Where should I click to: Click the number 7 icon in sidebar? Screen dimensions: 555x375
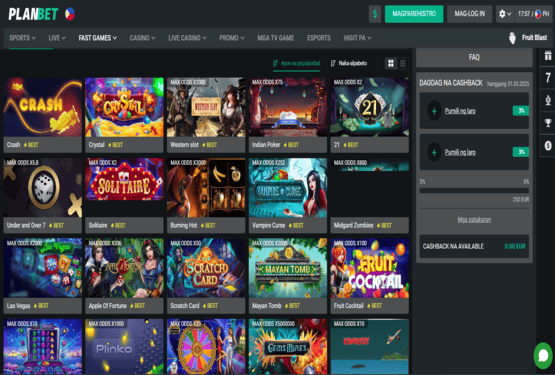(x=548, y=77)
